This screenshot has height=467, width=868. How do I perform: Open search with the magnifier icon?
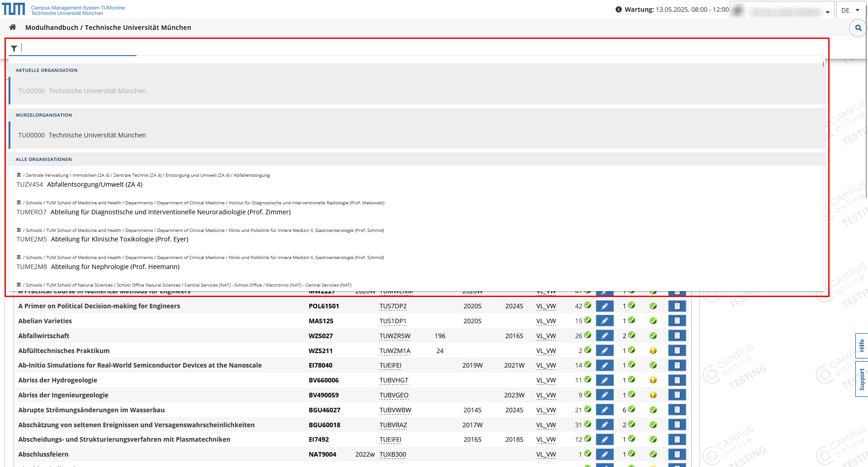coord(858,28)
